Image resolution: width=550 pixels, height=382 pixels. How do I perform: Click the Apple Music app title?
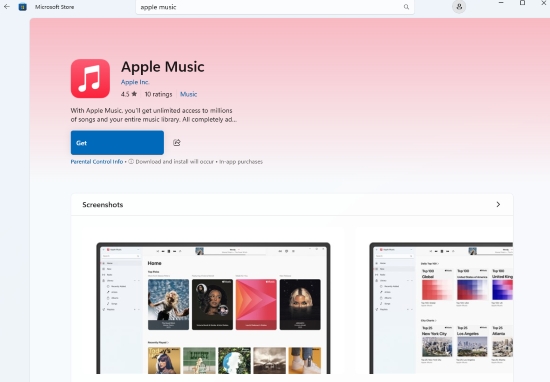[163, 67]
